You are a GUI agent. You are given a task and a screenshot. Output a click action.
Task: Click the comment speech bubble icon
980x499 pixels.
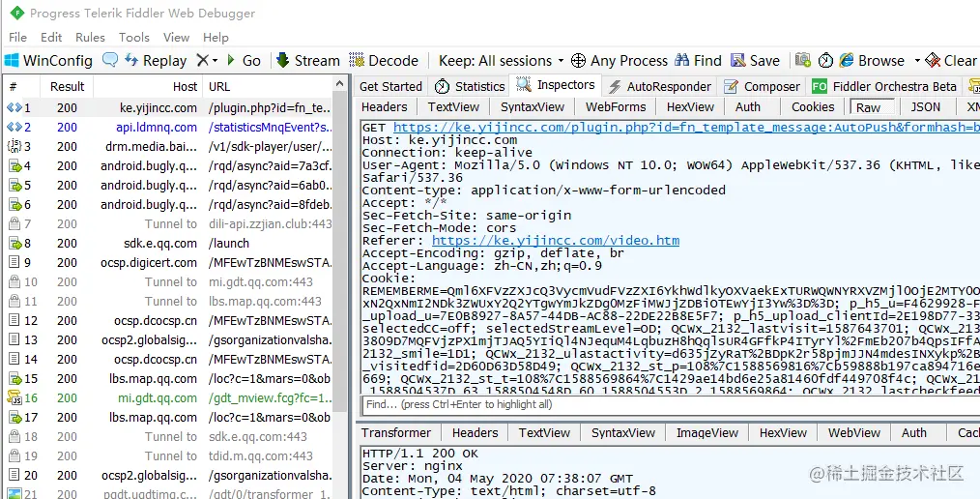coord(110,60)
